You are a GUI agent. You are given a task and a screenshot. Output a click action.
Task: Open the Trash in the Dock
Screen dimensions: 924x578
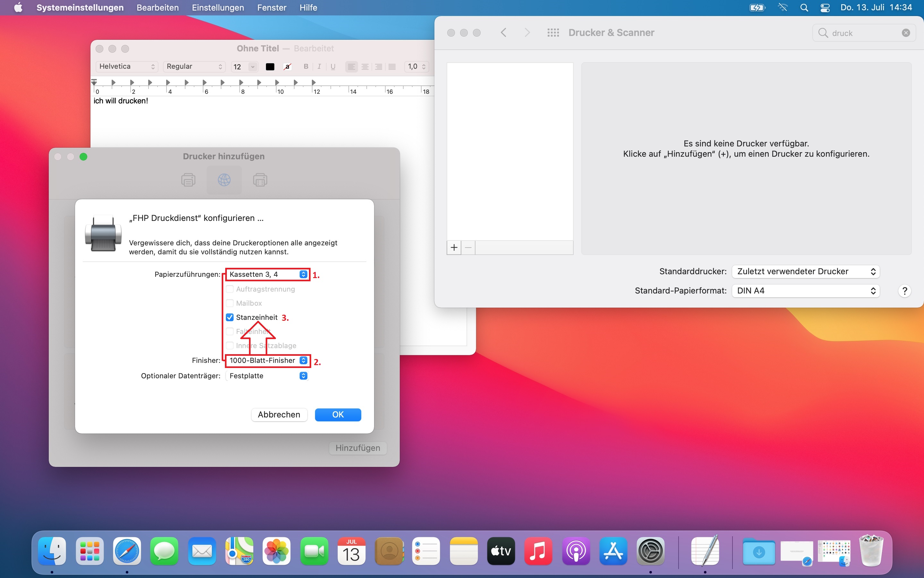(x=871, y=551)
